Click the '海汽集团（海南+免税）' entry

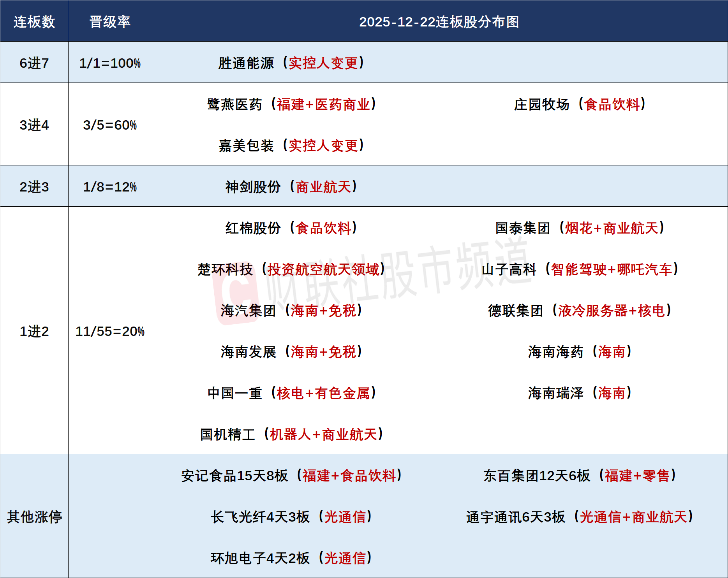click(292, 311)
